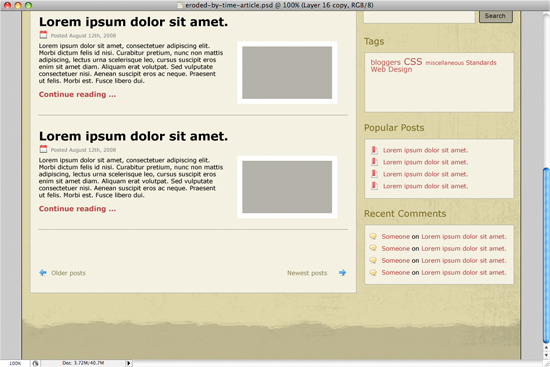The height and width of the screenshot is (367, 550).
Task: Click the blue Newest posts right arrow icon
Action: (342, 273)
